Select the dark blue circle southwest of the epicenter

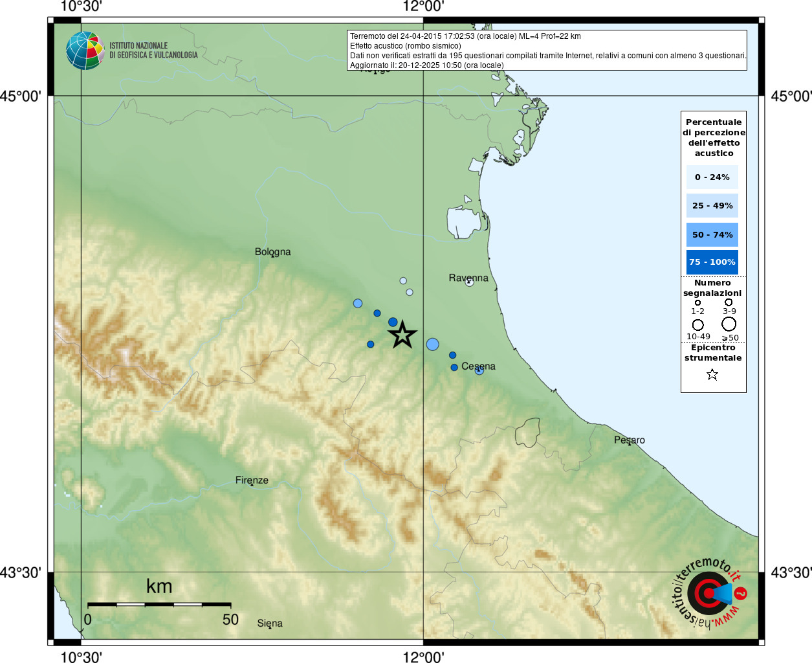pos(370,344)
